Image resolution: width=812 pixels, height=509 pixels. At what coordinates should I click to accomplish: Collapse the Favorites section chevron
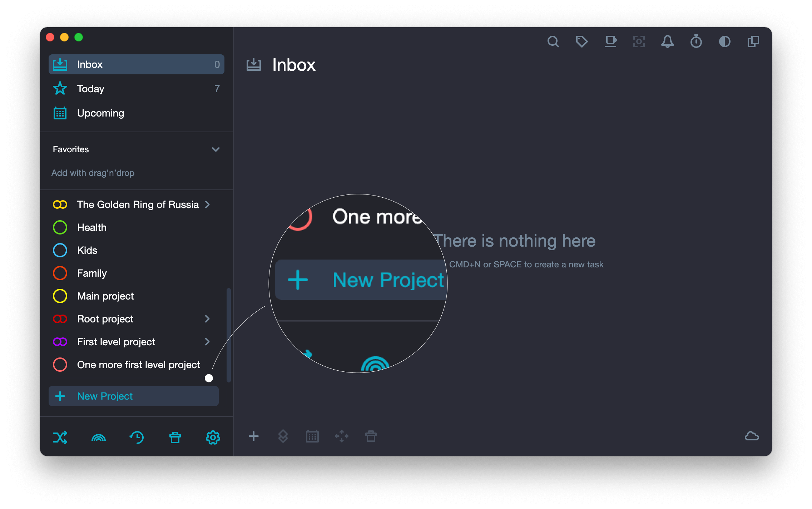click(216, 149)
